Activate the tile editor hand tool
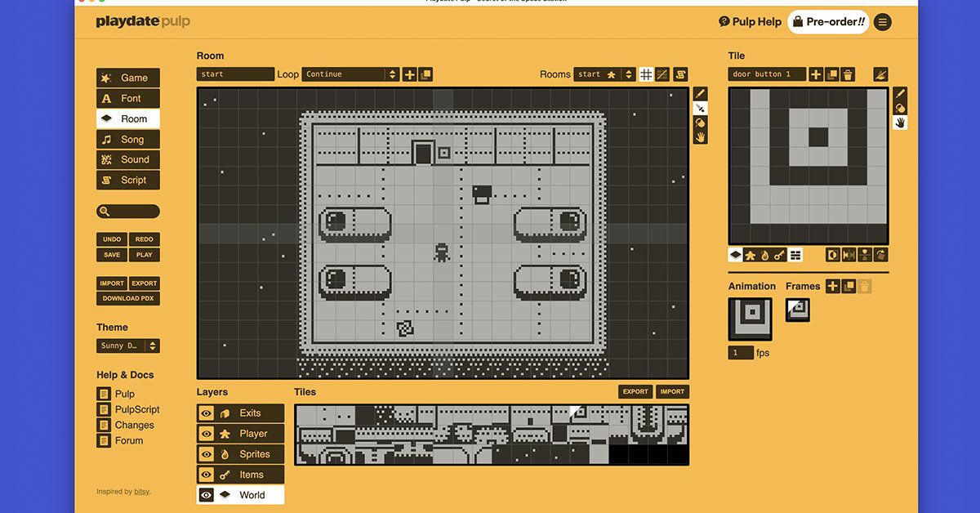The width and height of the screenshot is (980, 513). coord(900,123)
